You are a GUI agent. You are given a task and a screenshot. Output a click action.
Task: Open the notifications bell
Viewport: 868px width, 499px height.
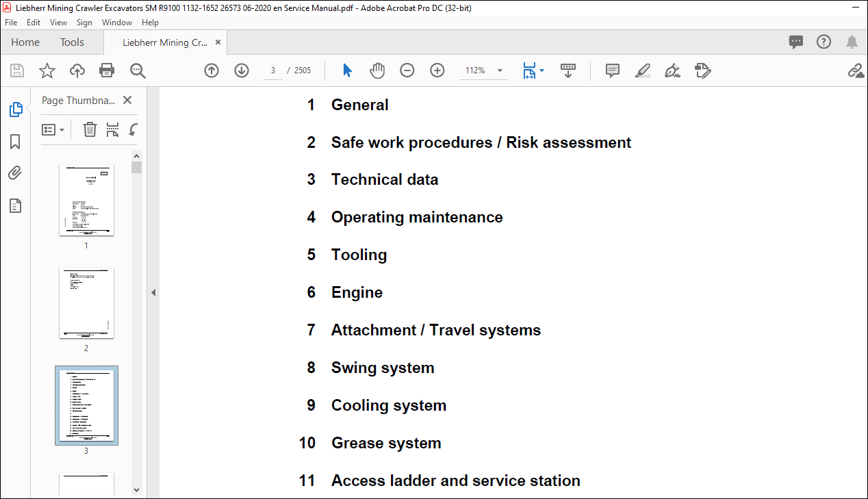(x=852, y=42)
